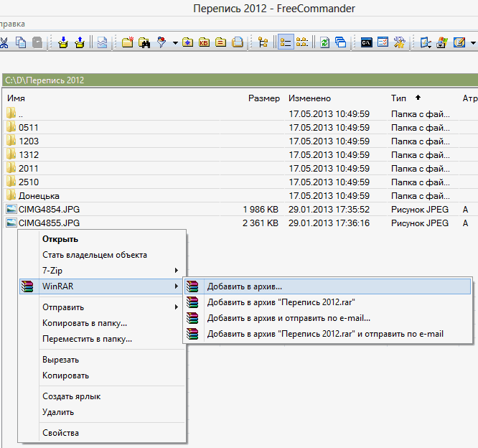Sort by the Тип column header

pos(398,98)
